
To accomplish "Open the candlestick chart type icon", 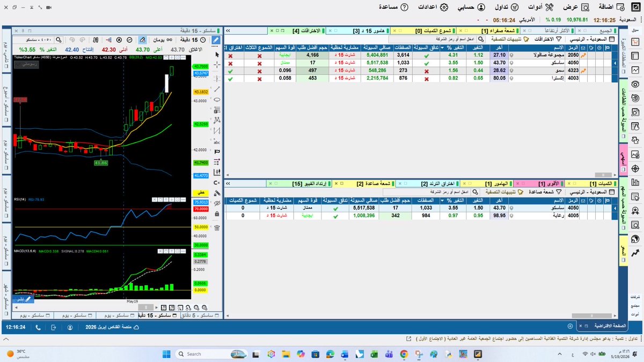I will point(96,40).
